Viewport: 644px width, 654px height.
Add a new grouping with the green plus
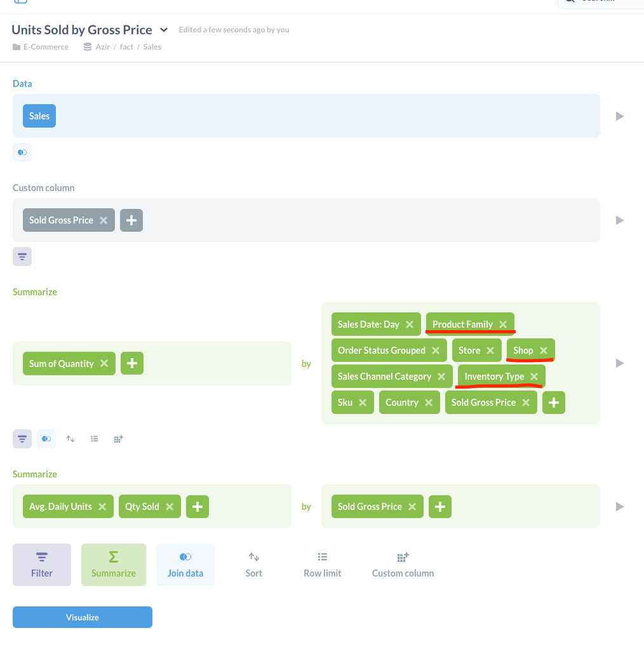pyautogui.click(x=553, y=402)
